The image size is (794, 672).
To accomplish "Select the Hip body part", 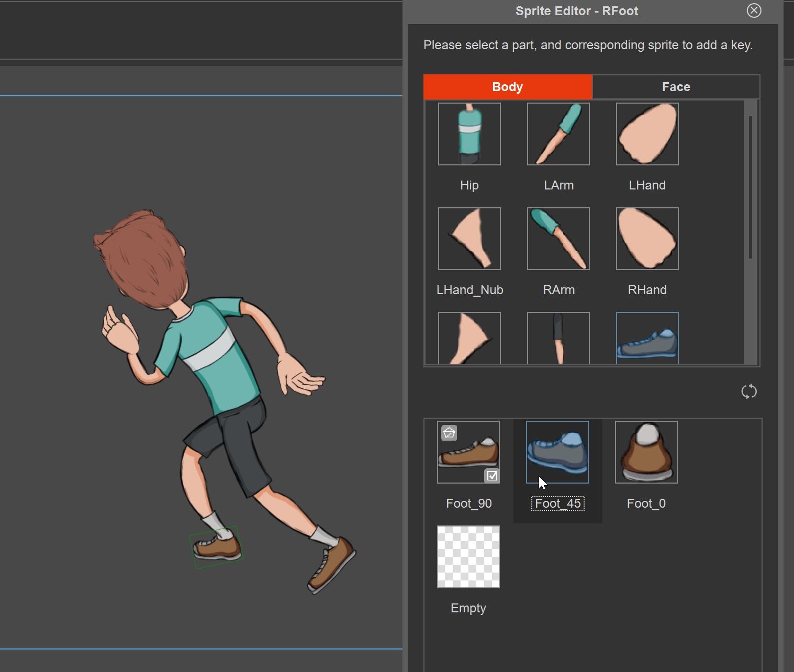I will pos(469,134).
